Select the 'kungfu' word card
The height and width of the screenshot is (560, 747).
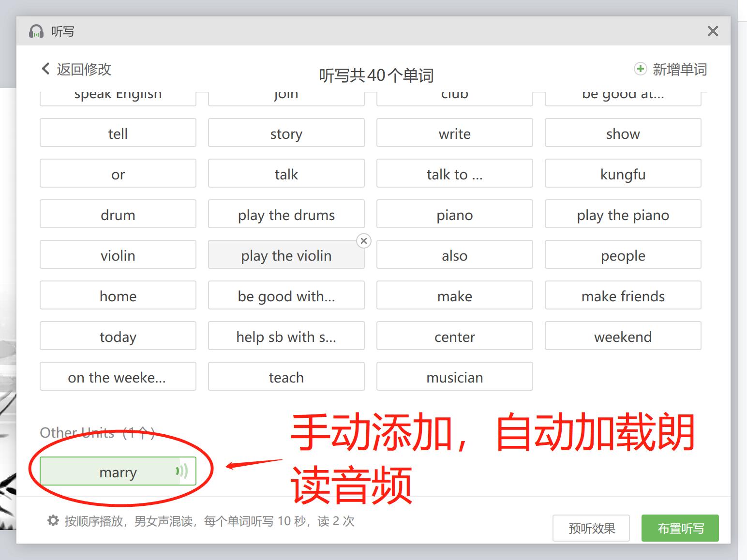coord(623,173)
